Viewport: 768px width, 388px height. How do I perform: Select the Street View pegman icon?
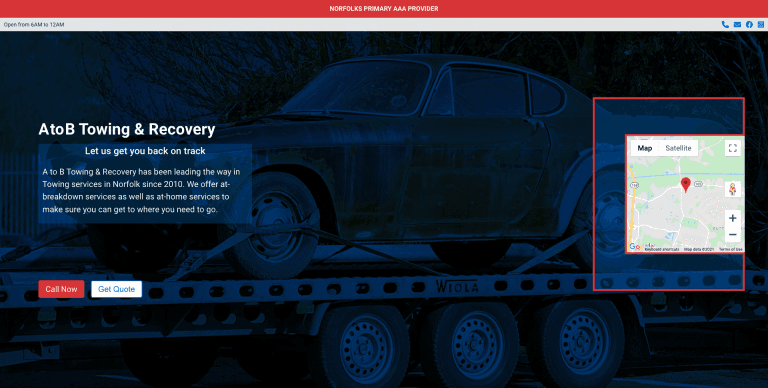(733, 189)
